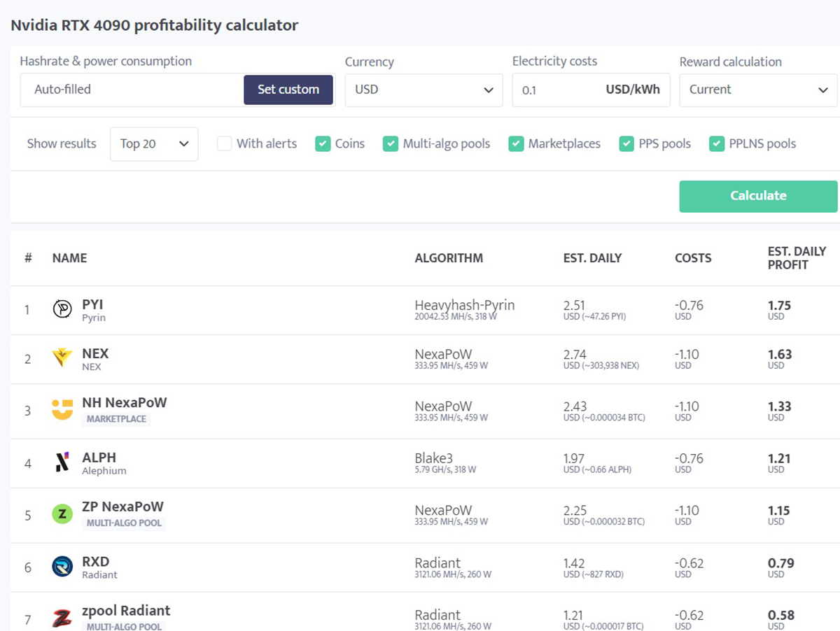Click the NEX coin logo icon
The image size is (840, 631).
[62, 358]
